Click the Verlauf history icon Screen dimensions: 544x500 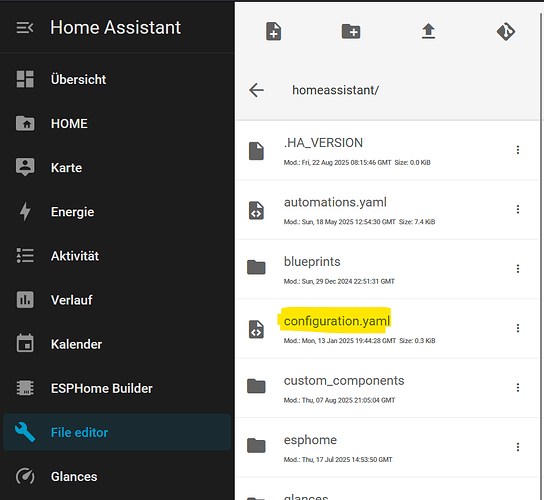coord(25,300)
